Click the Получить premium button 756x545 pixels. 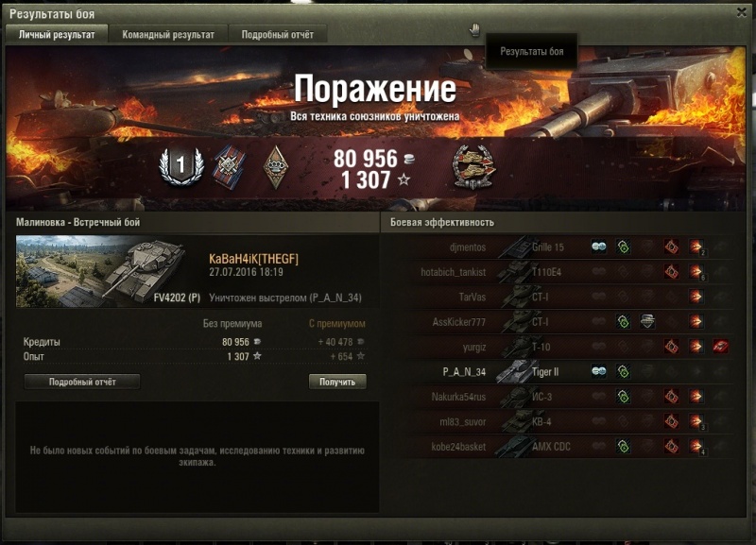tap(337, 382)
